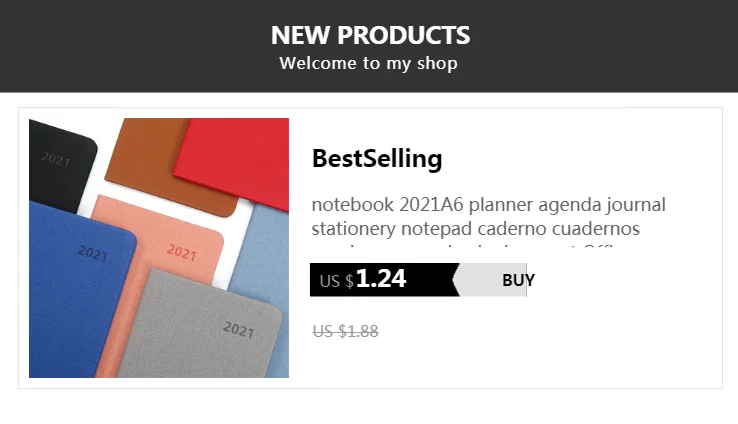Click the 2021 imprint on the blue notebook
This screenshot has height=424, width=738.
click(x=92, y=254)
